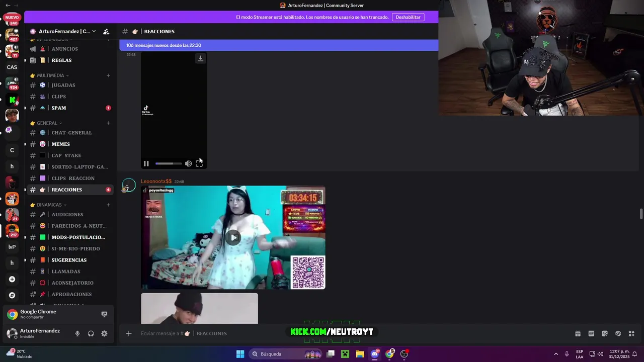Click the invite people icon
644x362 pixels.
pyautogui.click(x=106, y=31)
